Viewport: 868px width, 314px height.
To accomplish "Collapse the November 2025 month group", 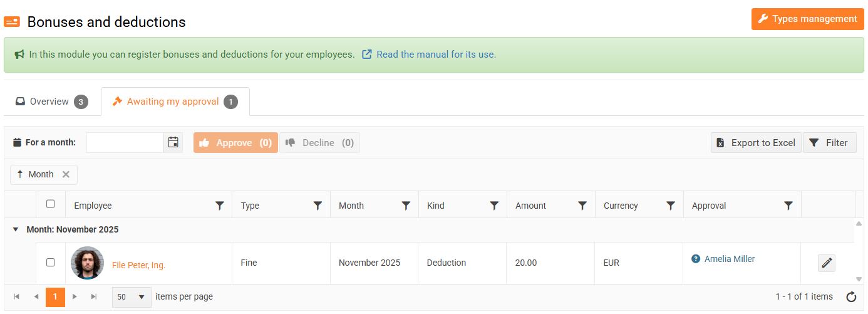I will (x=16, y=230).
